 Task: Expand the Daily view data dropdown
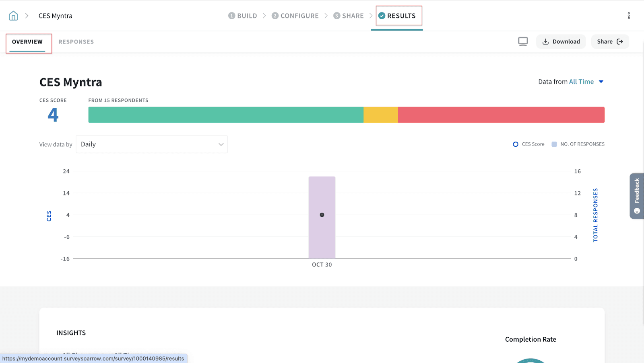click(x=152, y=144)
